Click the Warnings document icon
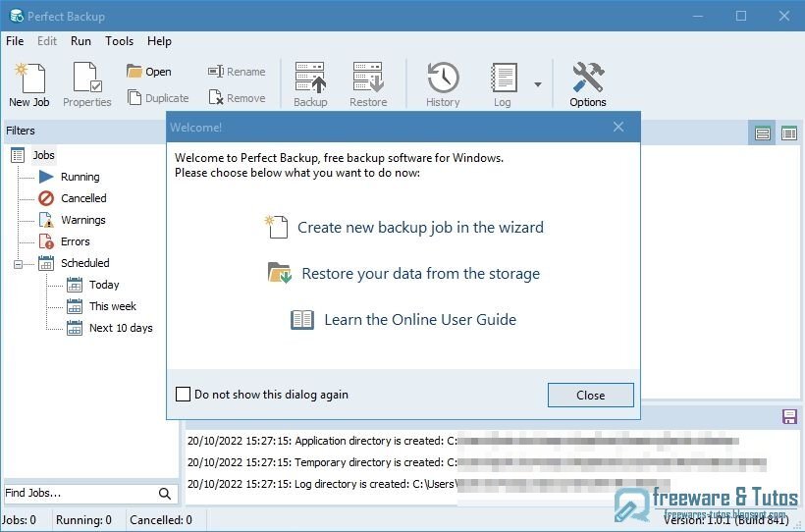The width and height of the screenshot is (805, 532). (x=46, y=220)
